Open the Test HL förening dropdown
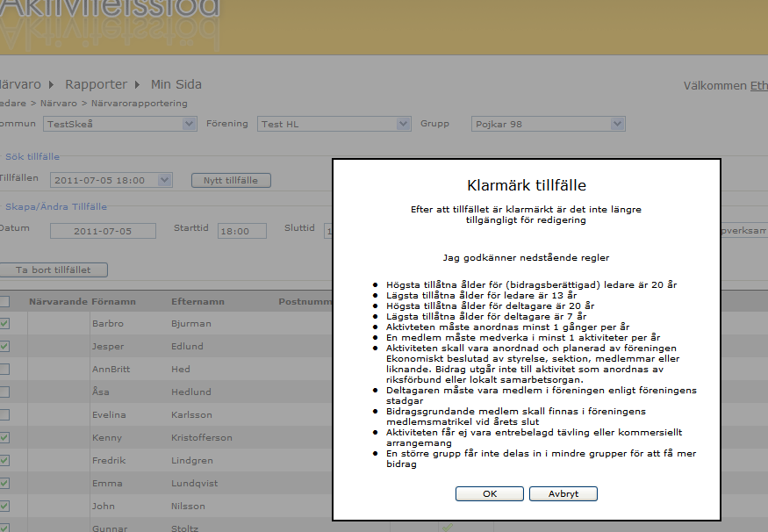This screenshot has height=532, width=768. (334, 124)
